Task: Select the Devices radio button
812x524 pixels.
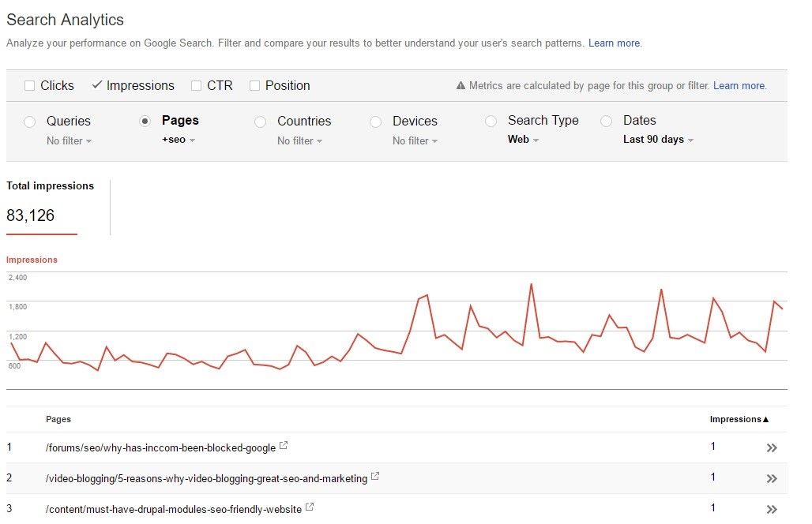Action: coord(375,122)
